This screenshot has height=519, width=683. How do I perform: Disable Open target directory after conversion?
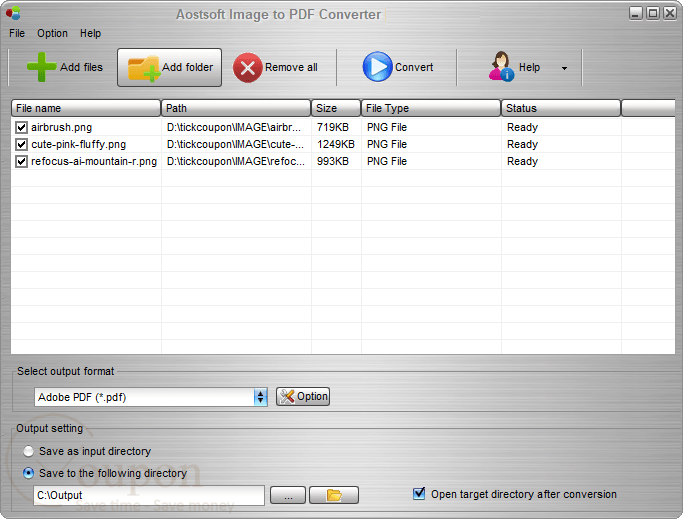(x=419, y=494)
